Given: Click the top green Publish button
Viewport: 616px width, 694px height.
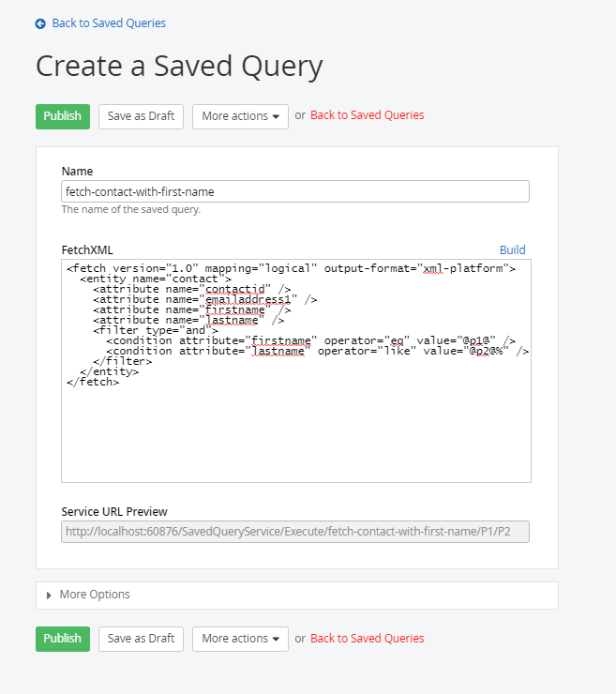Looking at the screenshot, I should coord(63,116).
